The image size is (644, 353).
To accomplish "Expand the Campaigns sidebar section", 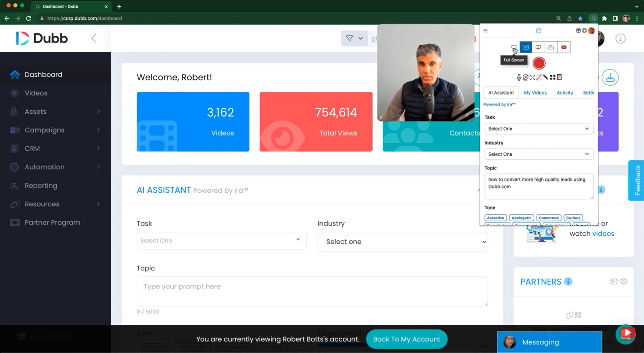I will pos(98,130).
